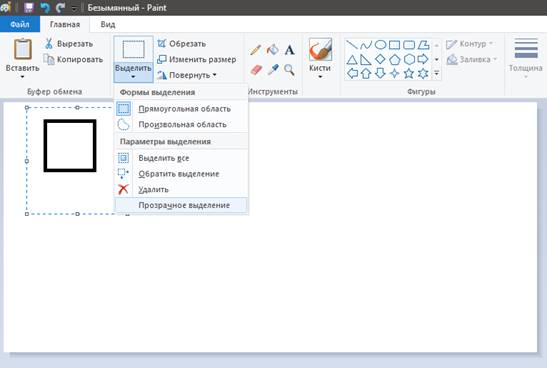
Task: Toggle Прозрачное выделение option
Action: (181, 205)
